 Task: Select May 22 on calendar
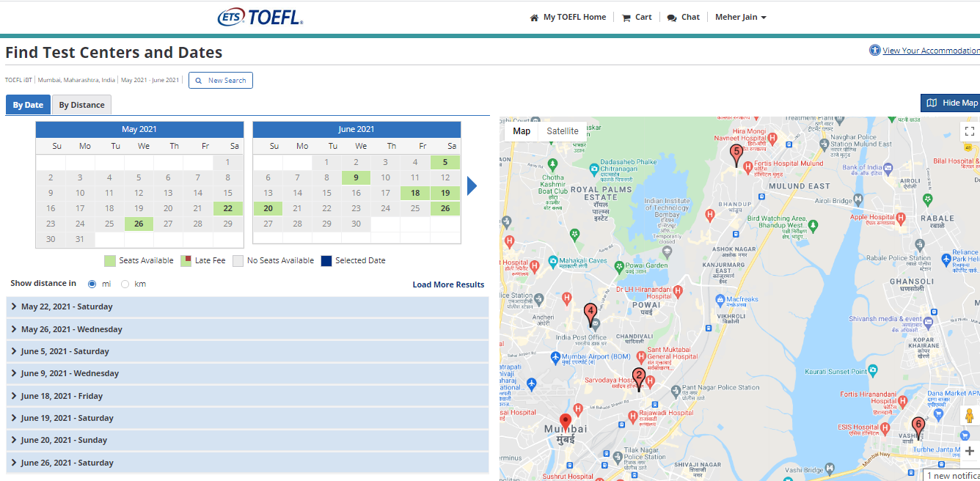tap(227, 208)
